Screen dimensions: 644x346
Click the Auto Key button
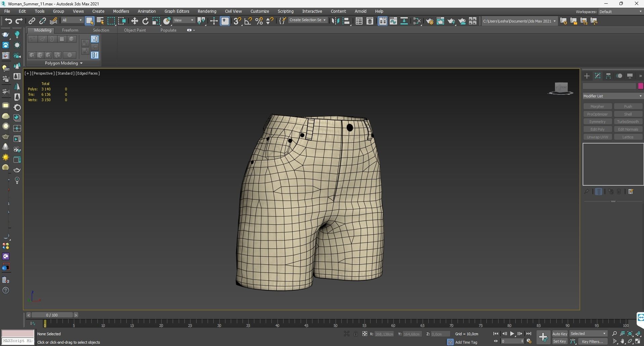click(x=560, y=334)
